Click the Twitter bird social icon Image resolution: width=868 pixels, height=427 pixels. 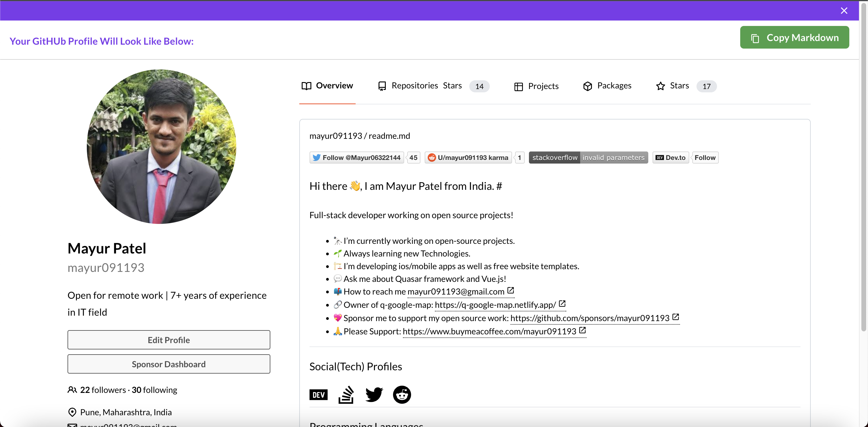pyautogui.click(x=374, y=394)
